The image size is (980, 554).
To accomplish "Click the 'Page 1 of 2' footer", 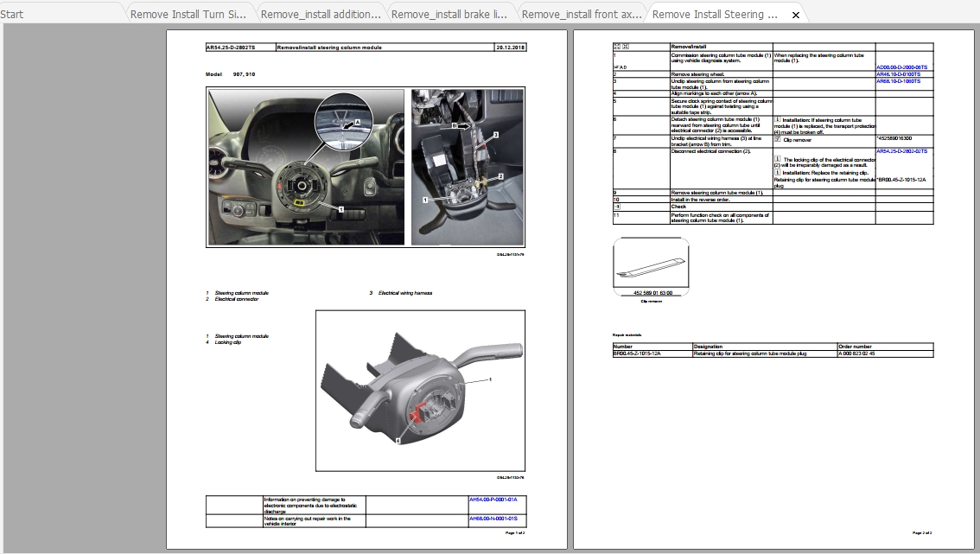I will 515,532.
